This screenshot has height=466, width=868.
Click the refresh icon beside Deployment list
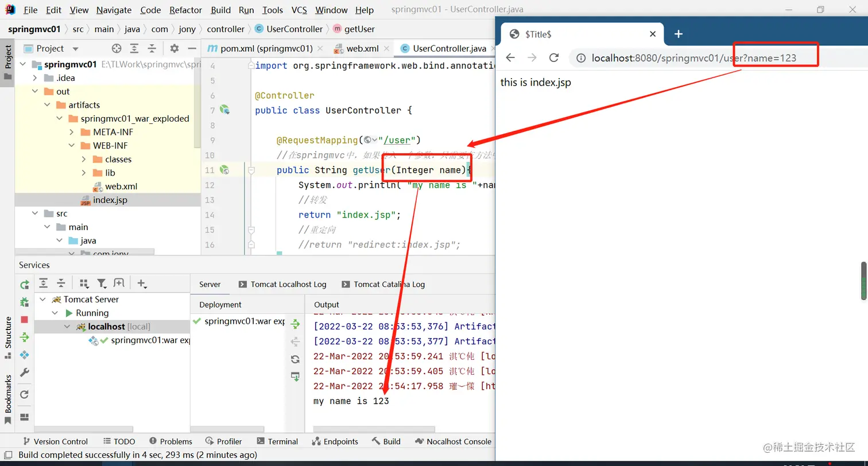pyautogui.click(x=296, y=359)
